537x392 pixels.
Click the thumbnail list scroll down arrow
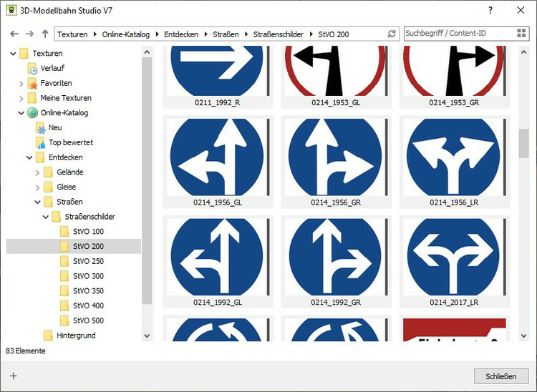pos(523,335)
